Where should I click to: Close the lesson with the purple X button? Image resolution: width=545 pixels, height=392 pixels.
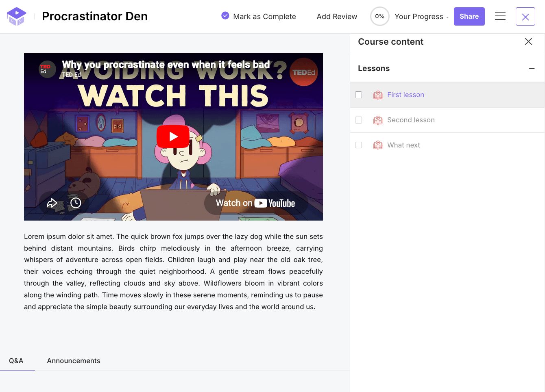(525, 17)
